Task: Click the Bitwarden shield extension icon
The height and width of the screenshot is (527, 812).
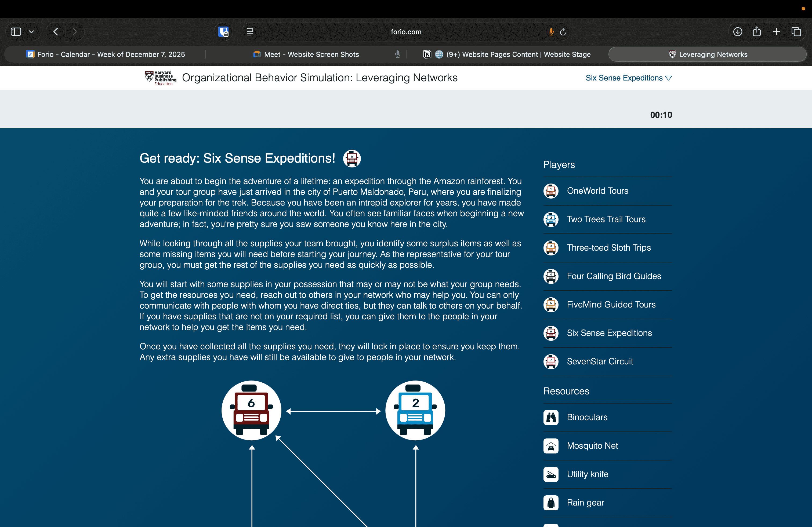Action: [x=223, y=32]
